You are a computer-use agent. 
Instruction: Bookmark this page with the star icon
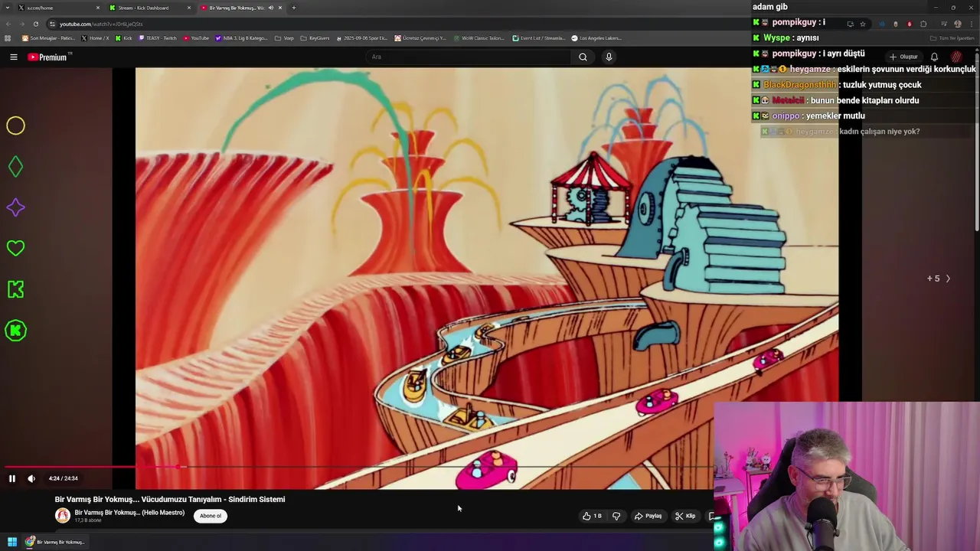coord(863,24)
